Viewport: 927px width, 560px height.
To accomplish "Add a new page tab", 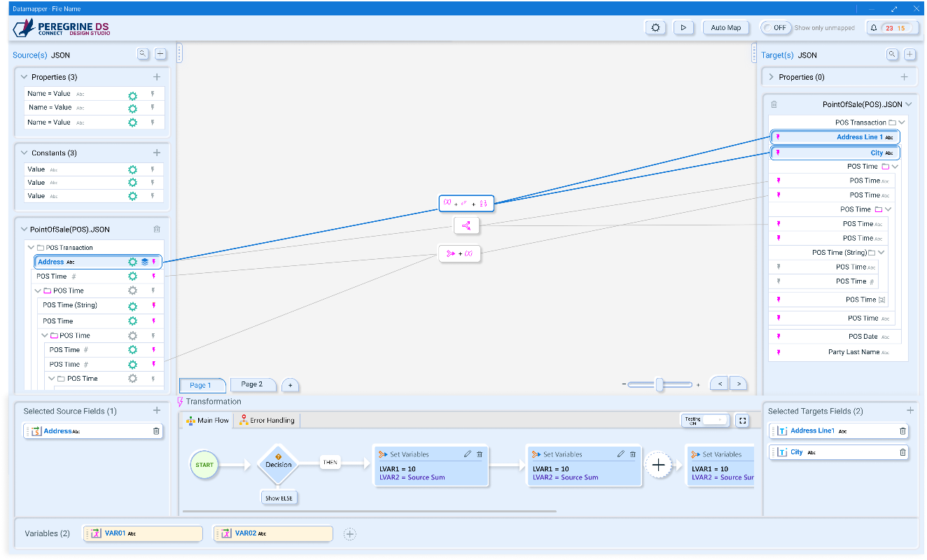I will point(290,385).
